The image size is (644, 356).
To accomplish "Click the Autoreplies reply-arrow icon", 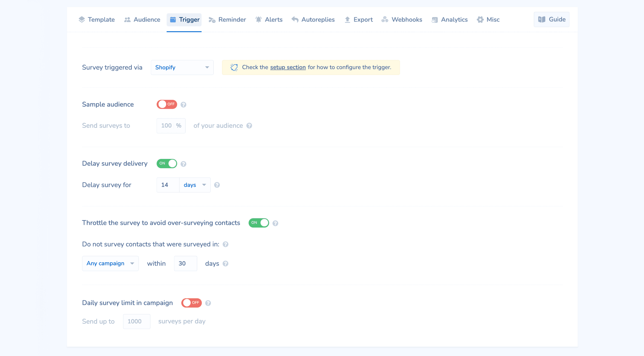I will point(295,19).
